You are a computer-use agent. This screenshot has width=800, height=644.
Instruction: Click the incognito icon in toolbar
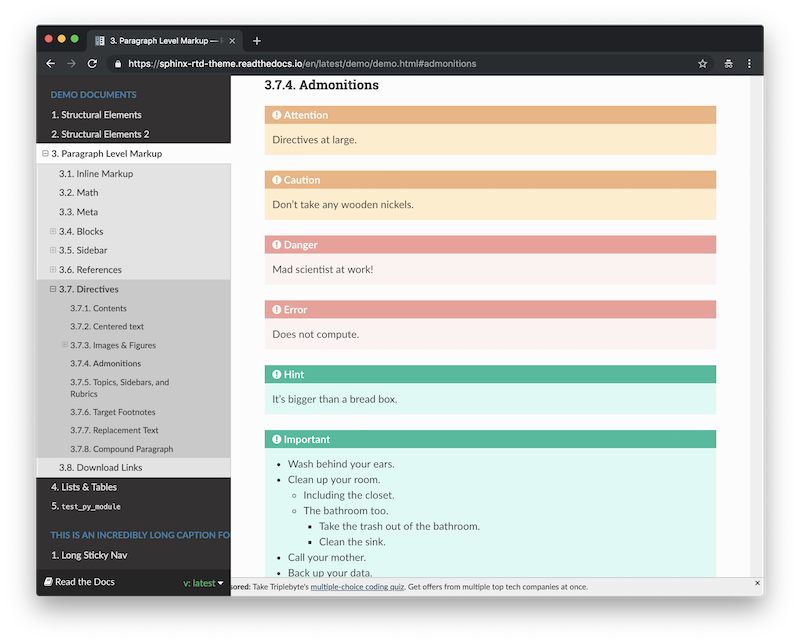pos(727,63)
